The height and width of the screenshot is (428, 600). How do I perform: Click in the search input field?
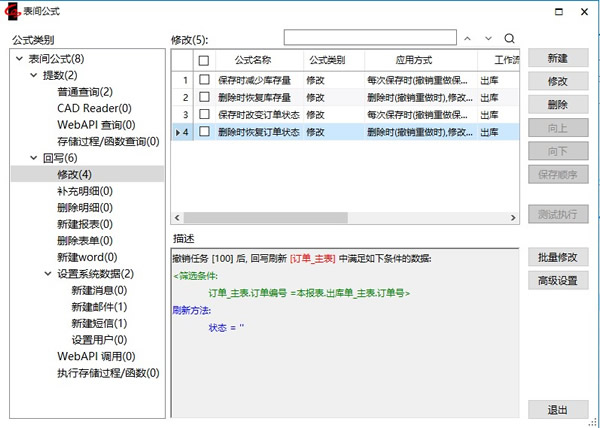coord(368,39)
